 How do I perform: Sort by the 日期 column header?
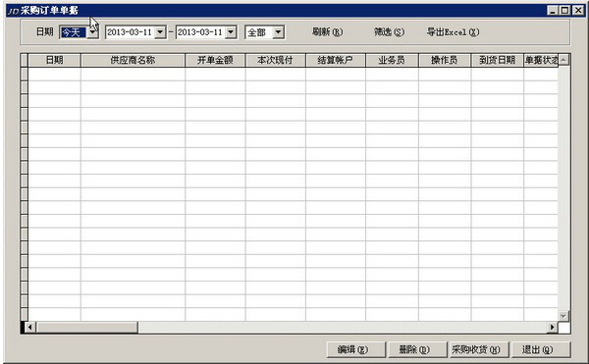[x=54, y=60]
